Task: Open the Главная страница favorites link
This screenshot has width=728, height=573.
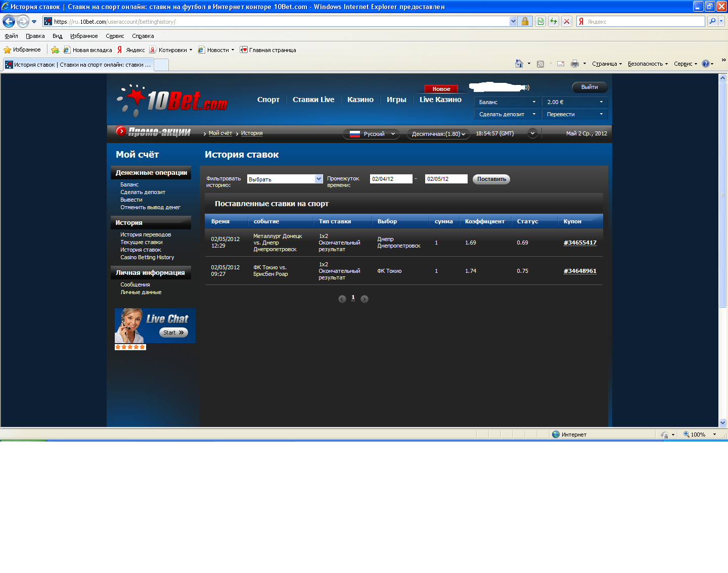Action: pos(268,50)
